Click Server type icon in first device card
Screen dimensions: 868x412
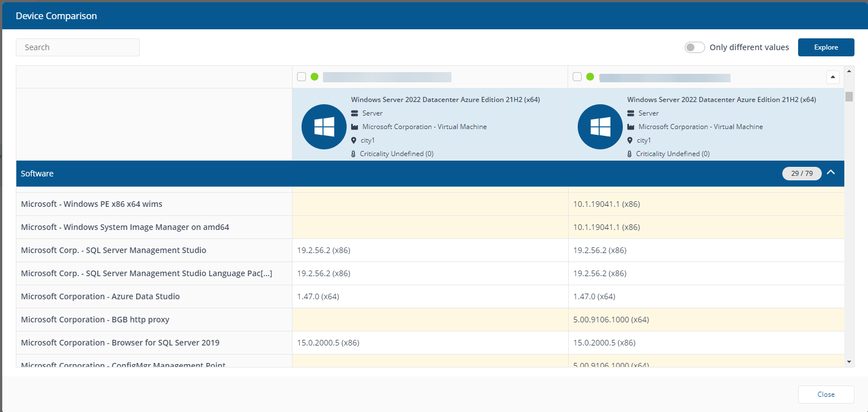coord(355,113)
